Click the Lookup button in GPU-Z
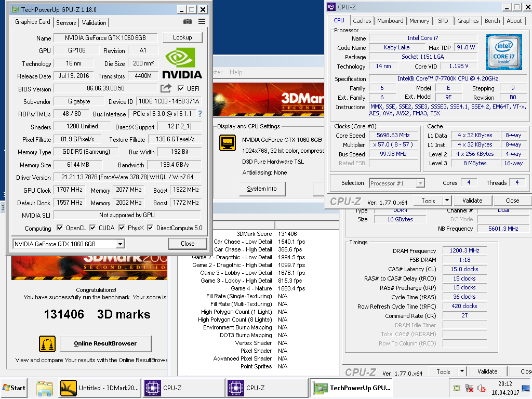The width and height of the screenshot is (532, 399). click(x=182, y=37)
